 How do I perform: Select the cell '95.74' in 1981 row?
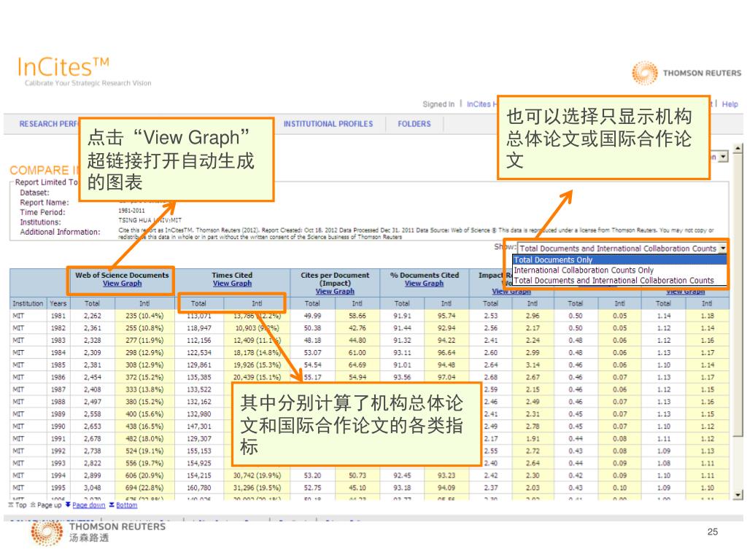pyautogui.click(x=446, y=316)
